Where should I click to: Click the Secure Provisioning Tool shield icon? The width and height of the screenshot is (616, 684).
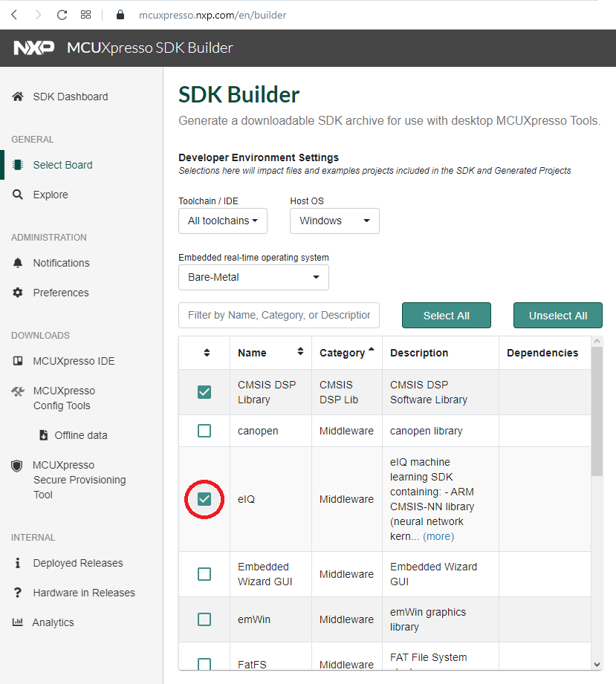[x=17, y=466]
